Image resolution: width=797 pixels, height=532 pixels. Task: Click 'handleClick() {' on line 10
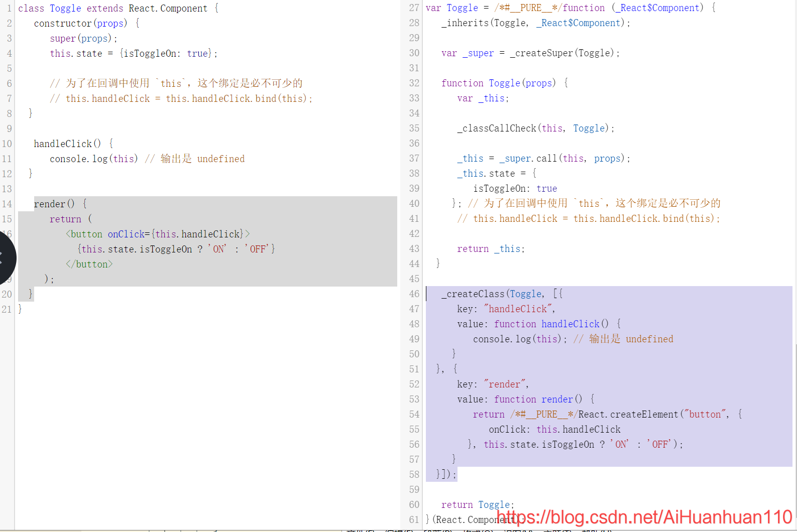[x=73, y=144]
